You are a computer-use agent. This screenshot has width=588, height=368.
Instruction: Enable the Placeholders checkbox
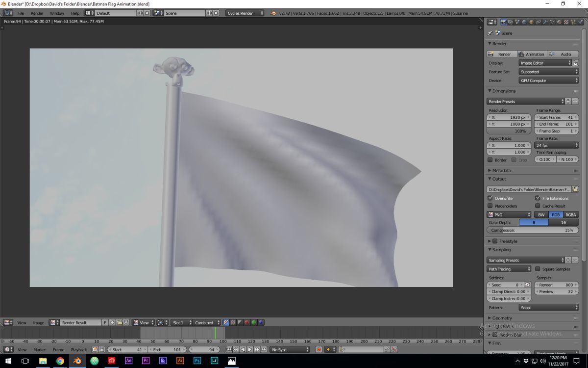tap(490, 206)
